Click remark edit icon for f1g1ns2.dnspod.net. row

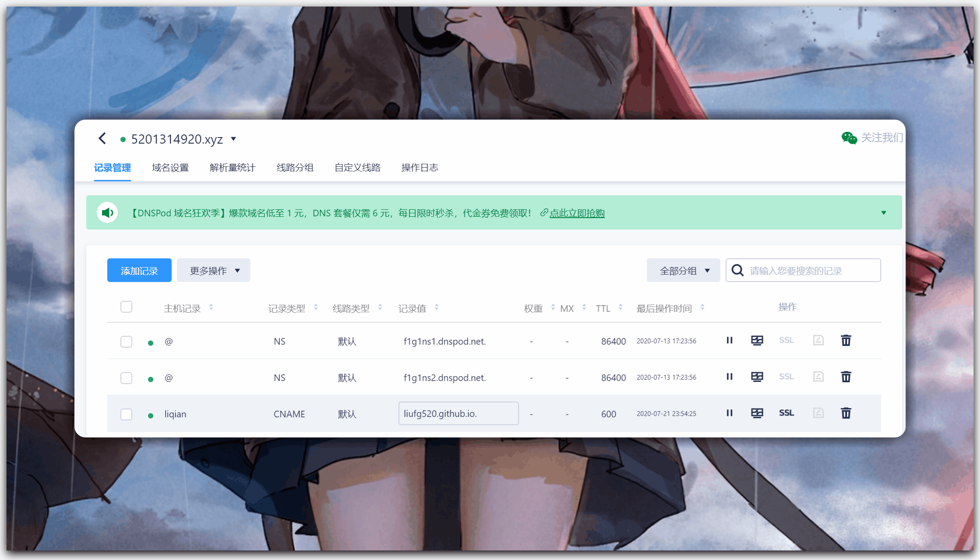click(x=818, y=377)
